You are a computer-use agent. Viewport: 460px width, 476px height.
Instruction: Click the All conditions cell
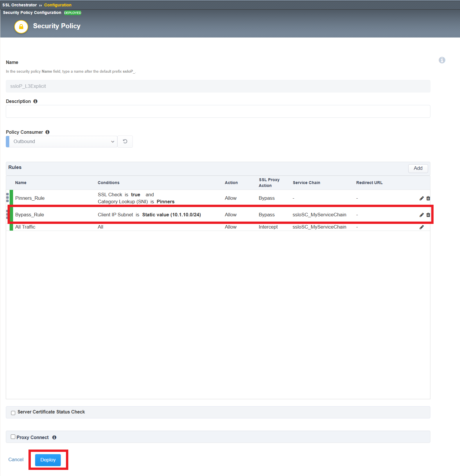101,227
